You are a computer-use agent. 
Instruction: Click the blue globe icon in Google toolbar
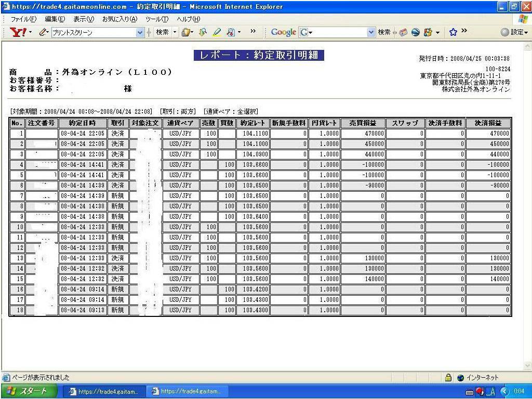point(416,32)
